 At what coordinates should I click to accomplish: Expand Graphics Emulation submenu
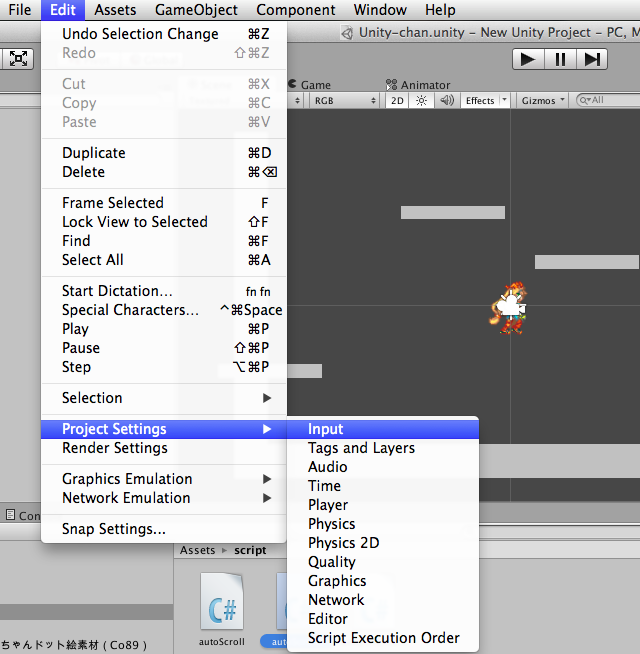[x=164, y=479]
